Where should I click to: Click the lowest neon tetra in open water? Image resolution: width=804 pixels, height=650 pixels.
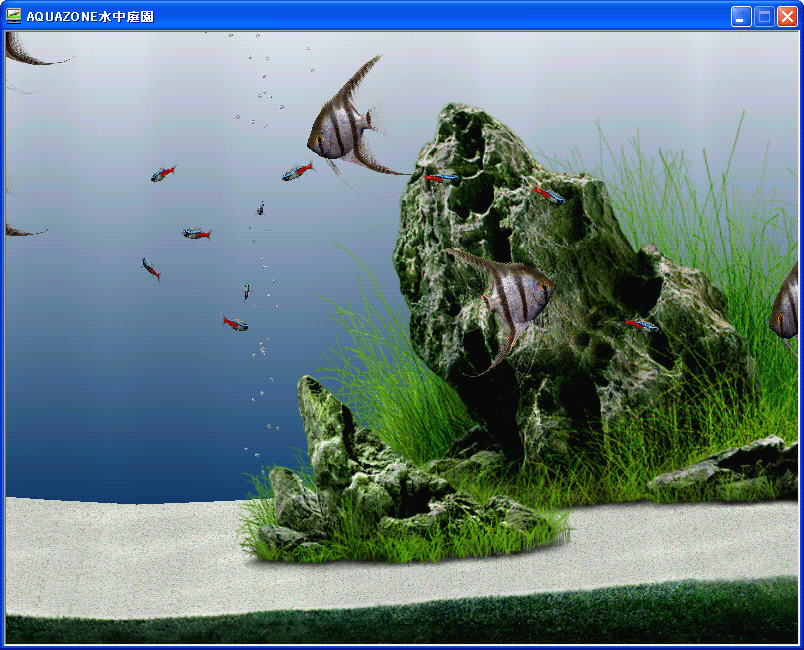[235, 322]
